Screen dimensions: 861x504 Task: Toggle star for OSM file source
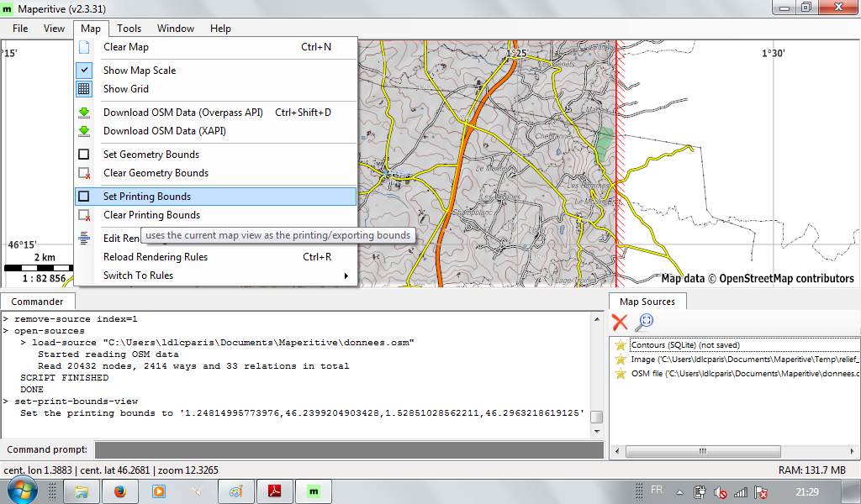point(621,374)
